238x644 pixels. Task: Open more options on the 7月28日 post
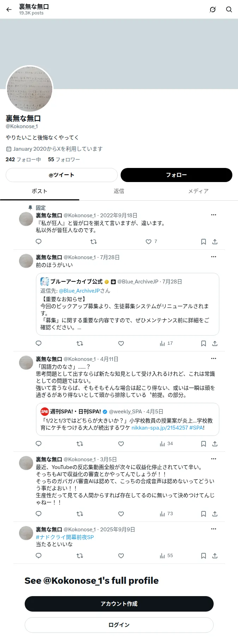point(214,257)
